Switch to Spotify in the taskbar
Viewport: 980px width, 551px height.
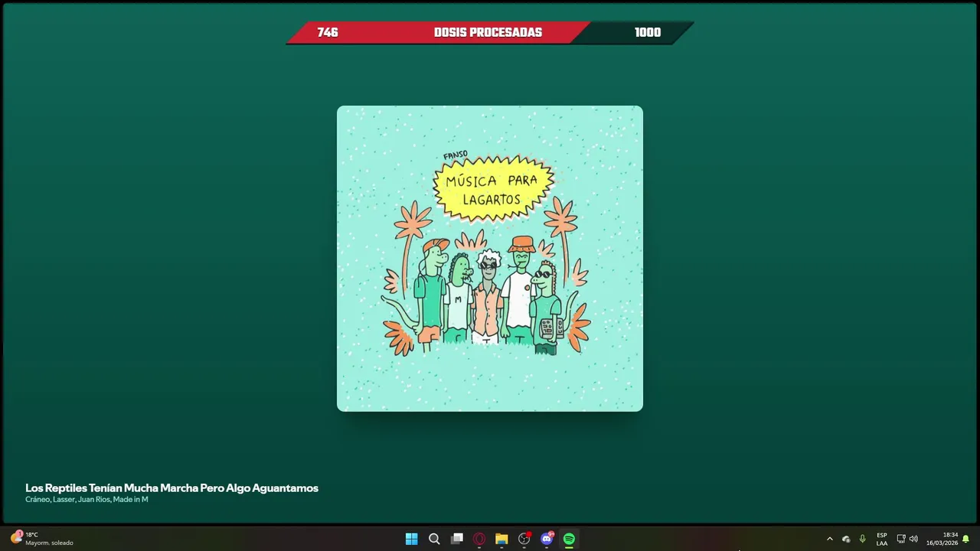pos(569,539)
